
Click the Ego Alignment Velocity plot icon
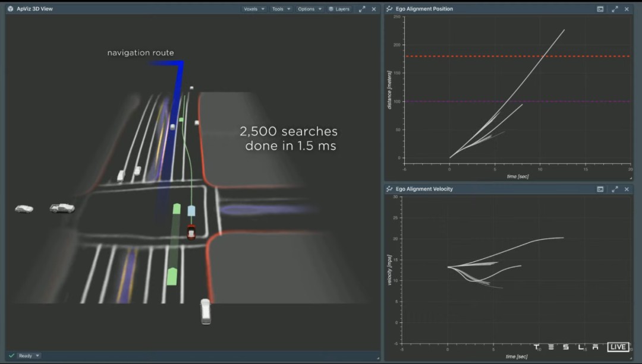point(389,189)
